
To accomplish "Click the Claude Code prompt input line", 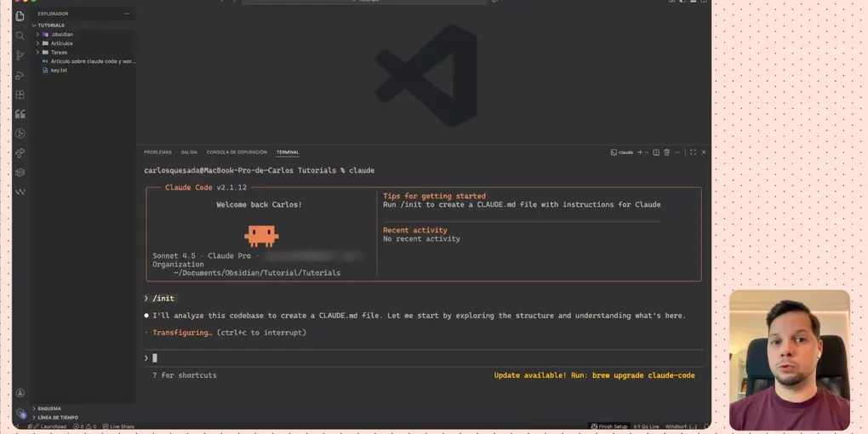I will (x=424, y=358).
